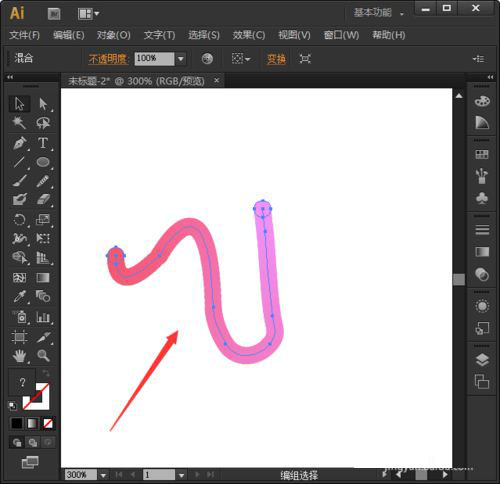500x484 pixels.
Task: Set fill color to black swatch
Action: click(x=17, y=423)
